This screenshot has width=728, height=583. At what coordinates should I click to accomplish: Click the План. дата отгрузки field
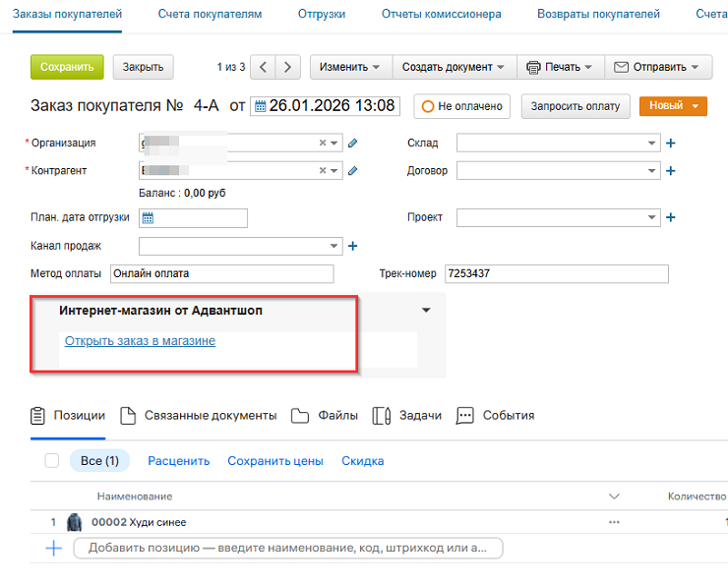click(x=193, y=218)
